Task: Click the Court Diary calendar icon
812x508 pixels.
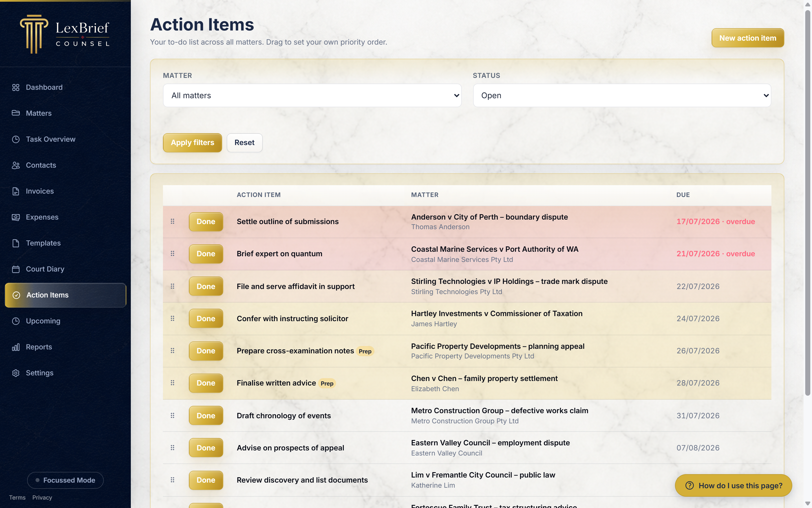Action: [x=16, y=269]
